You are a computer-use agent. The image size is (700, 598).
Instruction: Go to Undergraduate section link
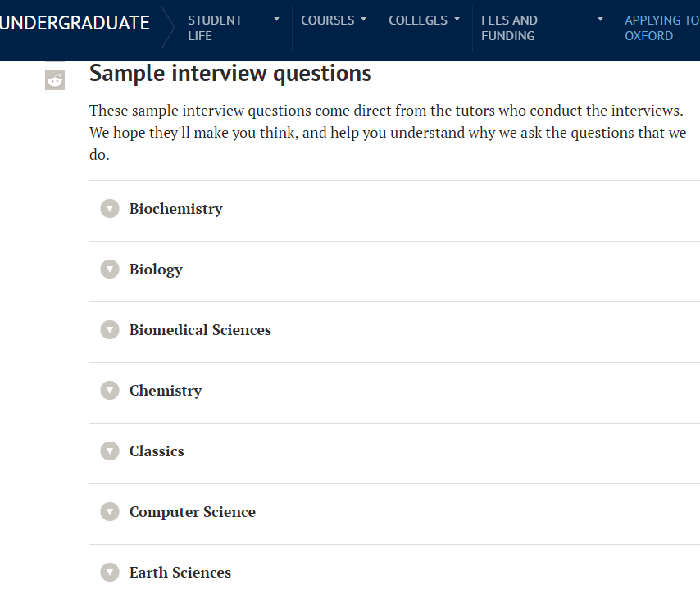[75, 23]
